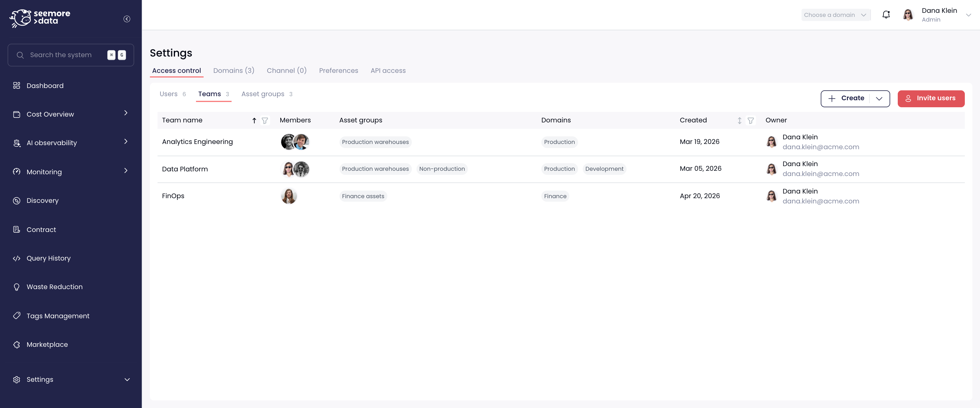Image resolution: width=980 pixels, height=408 pixels.
Task: Click Dana Klein profile avatar in header
Action: 908,15
